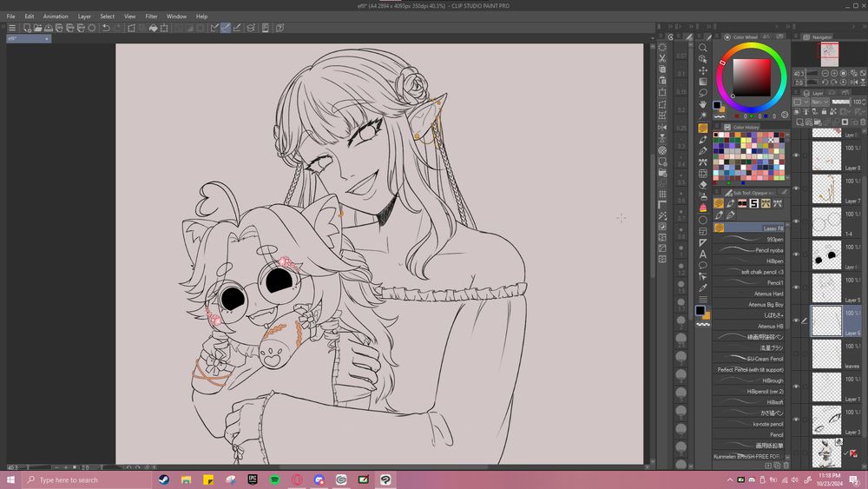The image size is (868, 489).
Task: Open the Filter menu
Action: coord(151,17)
